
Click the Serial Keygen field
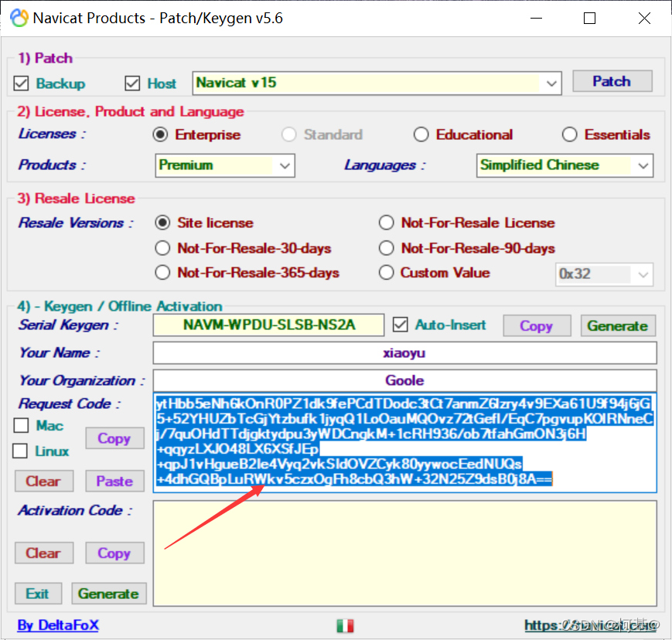click(x=268, y=325)
